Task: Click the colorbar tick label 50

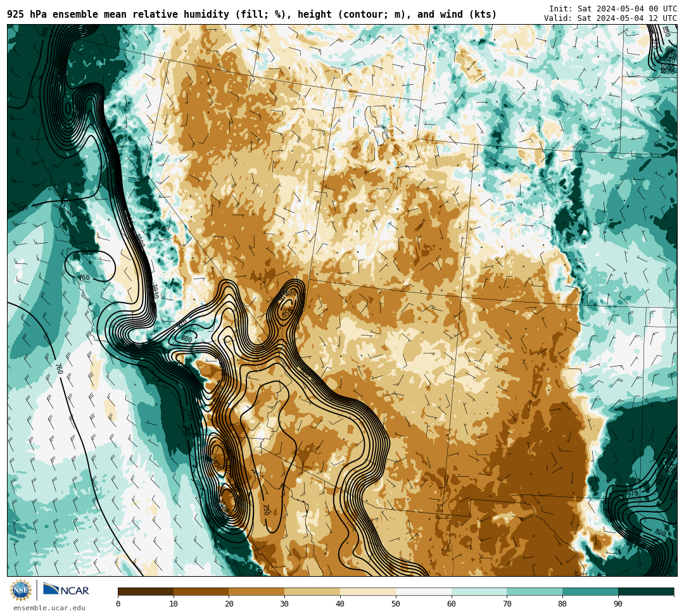Action: 396,604
